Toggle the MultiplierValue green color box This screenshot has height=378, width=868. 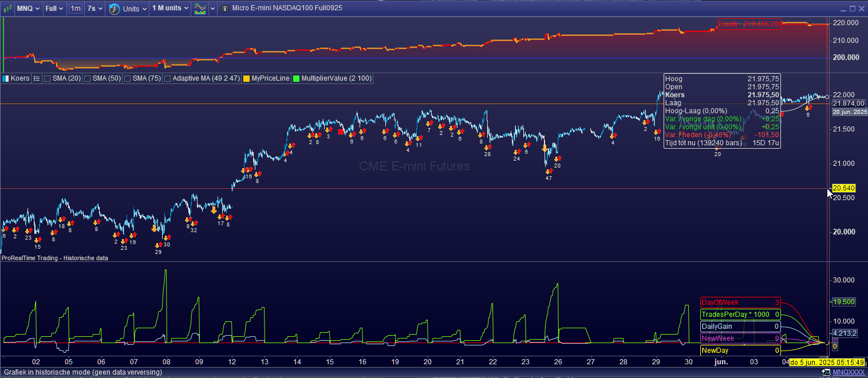point(297,78)
